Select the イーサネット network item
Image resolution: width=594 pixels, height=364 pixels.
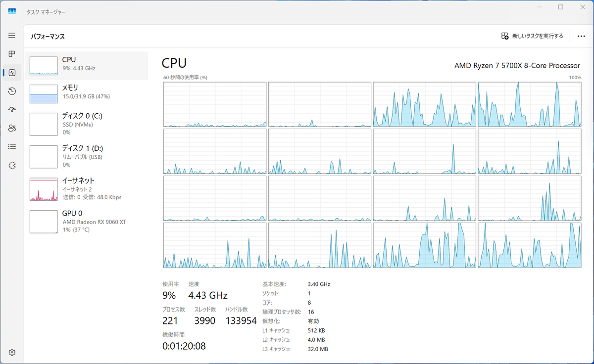tap(87, 188)
